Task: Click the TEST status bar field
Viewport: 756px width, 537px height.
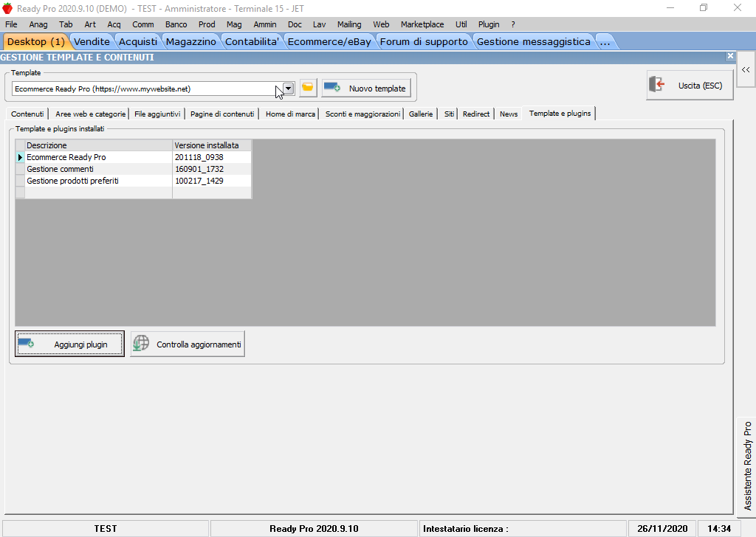Action: (x=106, y=528)
